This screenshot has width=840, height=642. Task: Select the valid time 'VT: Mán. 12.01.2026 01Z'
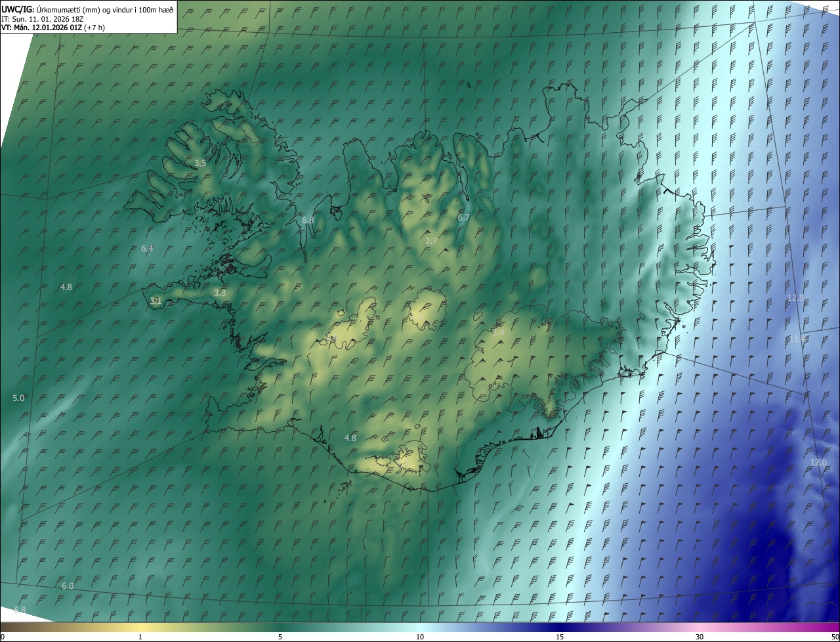(x=42, y=28)
